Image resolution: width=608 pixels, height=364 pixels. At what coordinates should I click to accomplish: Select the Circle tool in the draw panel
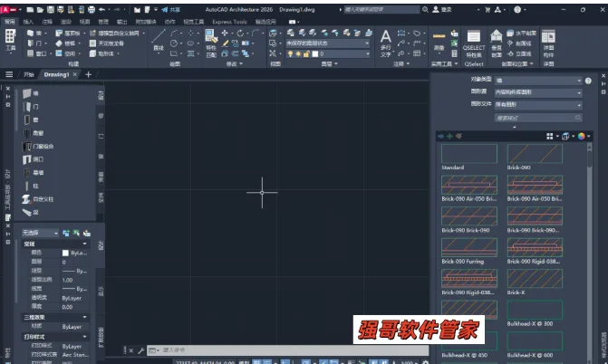(x=174, y=43)
